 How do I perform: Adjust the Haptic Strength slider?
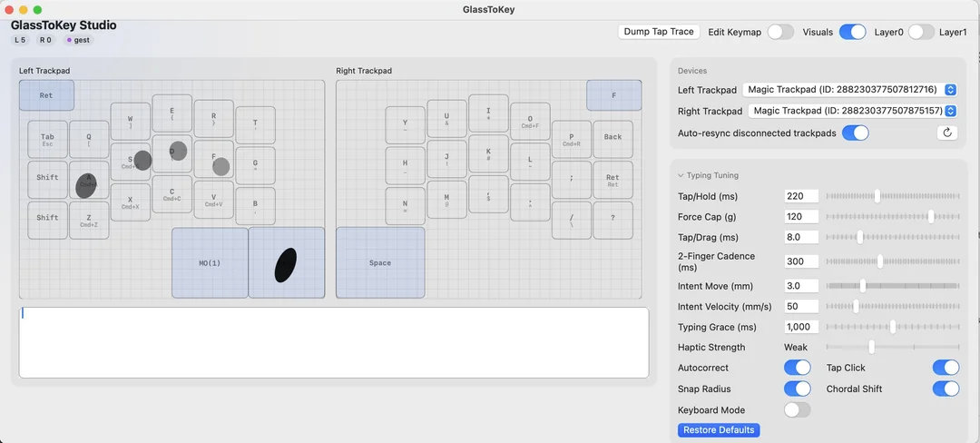893,347
